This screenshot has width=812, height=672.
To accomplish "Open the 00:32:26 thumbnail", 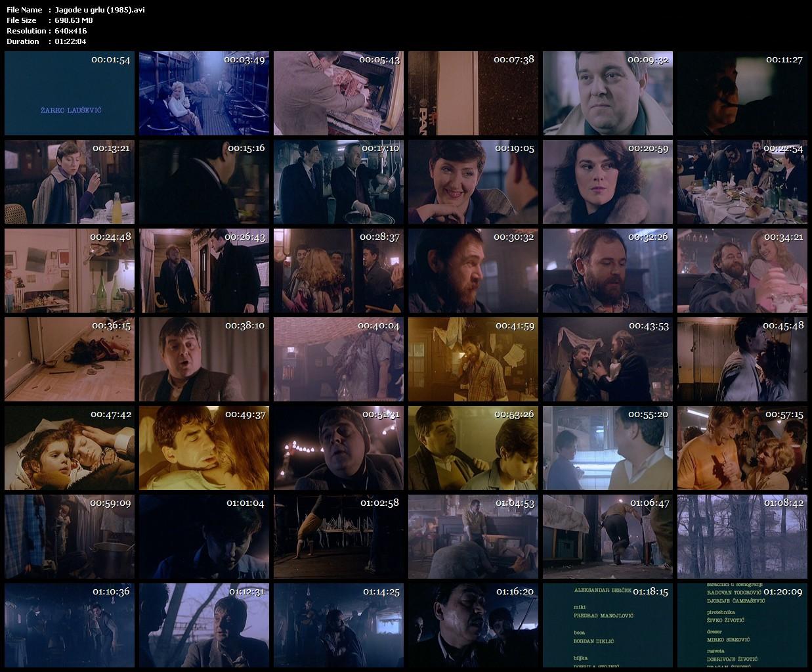I will pyautogui.click(x=608, y=271).
